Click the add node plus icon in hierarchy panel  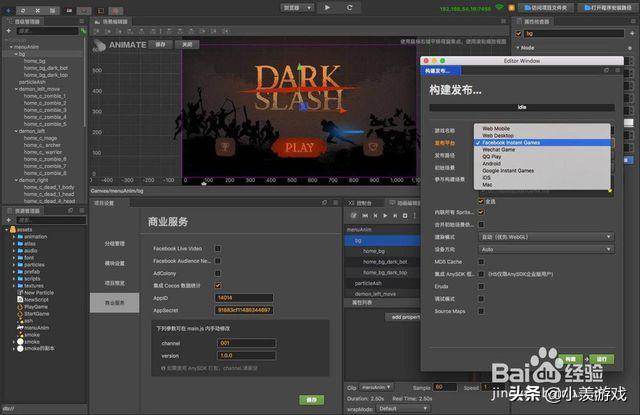(9, 31)
